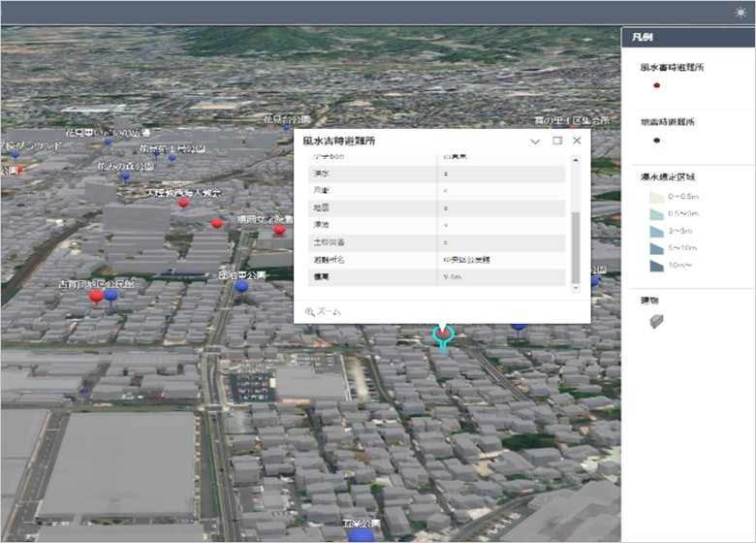Image resolution: width=756 pixels, height=543 pixels.
Task: Click the 避難所名 row label in popup
Action: point(329,260)
